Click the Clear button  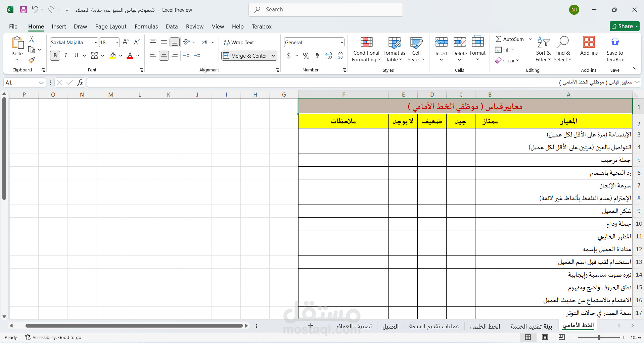click(x=507, y=60)
